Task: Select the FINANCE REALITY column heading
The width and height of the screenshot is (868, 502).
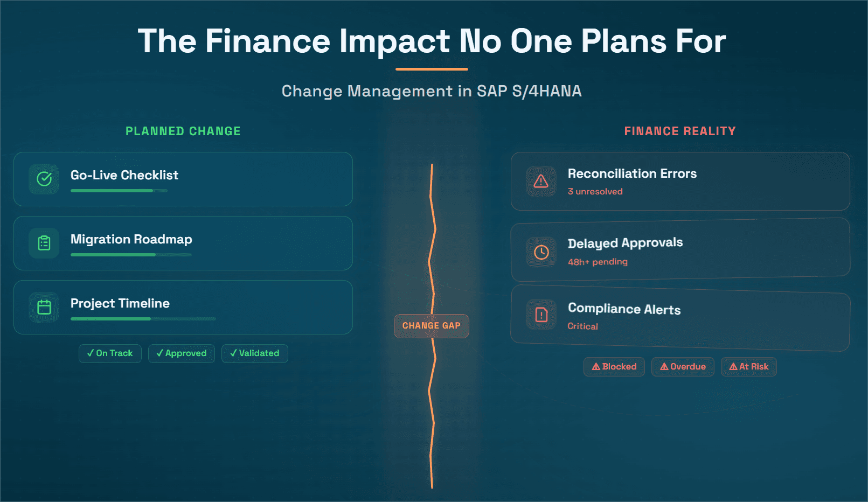Action: pos(680,131)
